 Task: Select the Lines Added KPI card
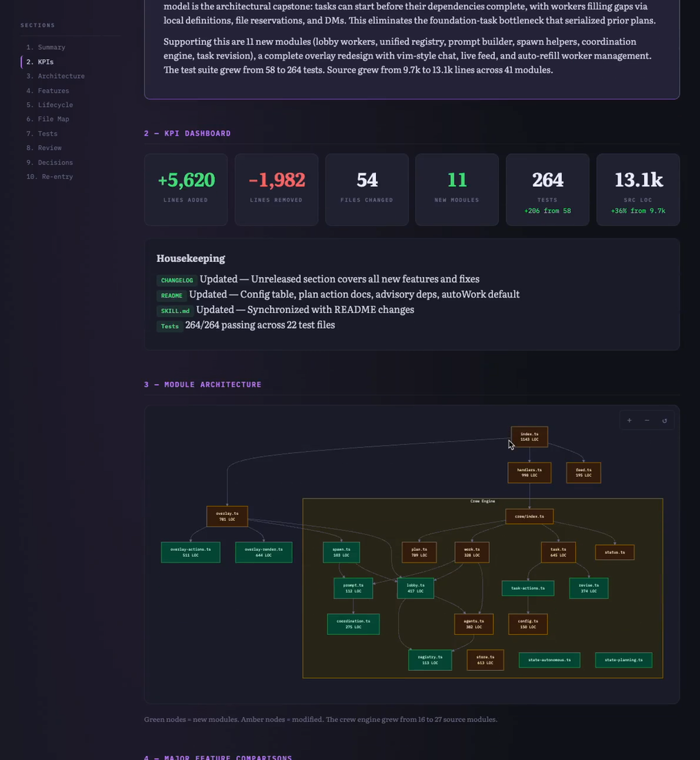coord(186,189)
